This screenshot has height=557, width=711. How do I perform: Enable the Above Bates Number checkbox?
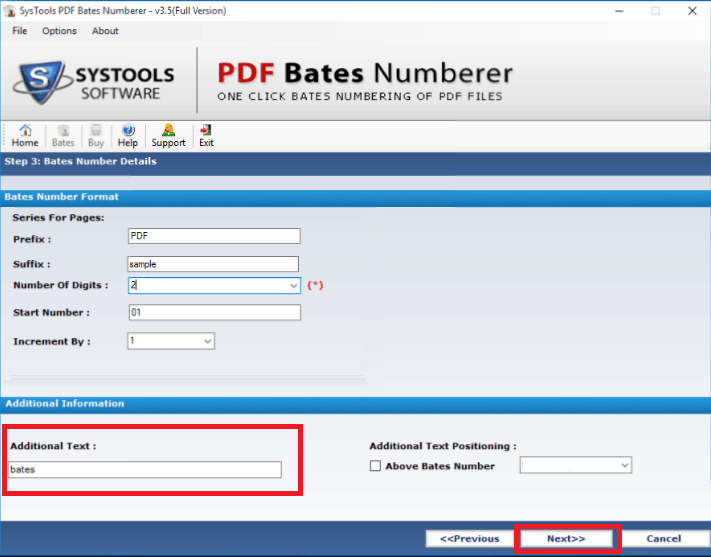tap(375, 466)
